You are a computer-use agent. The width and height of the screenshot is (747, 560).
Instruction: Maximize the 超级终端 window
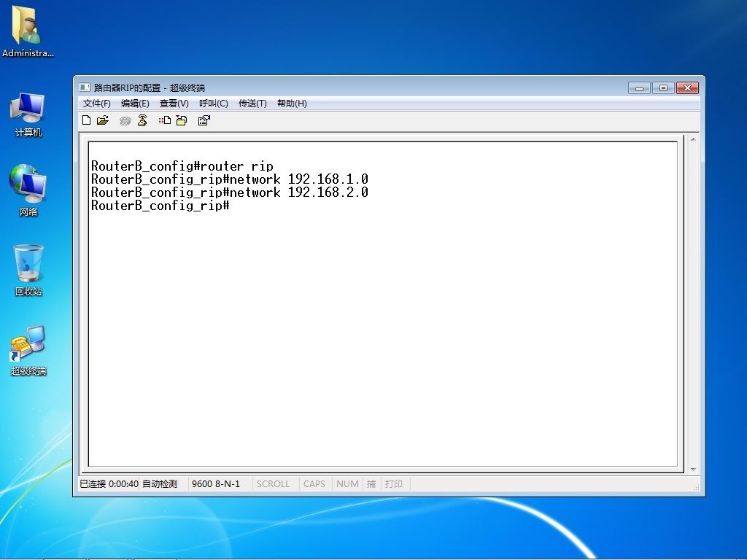pos(663,88)
